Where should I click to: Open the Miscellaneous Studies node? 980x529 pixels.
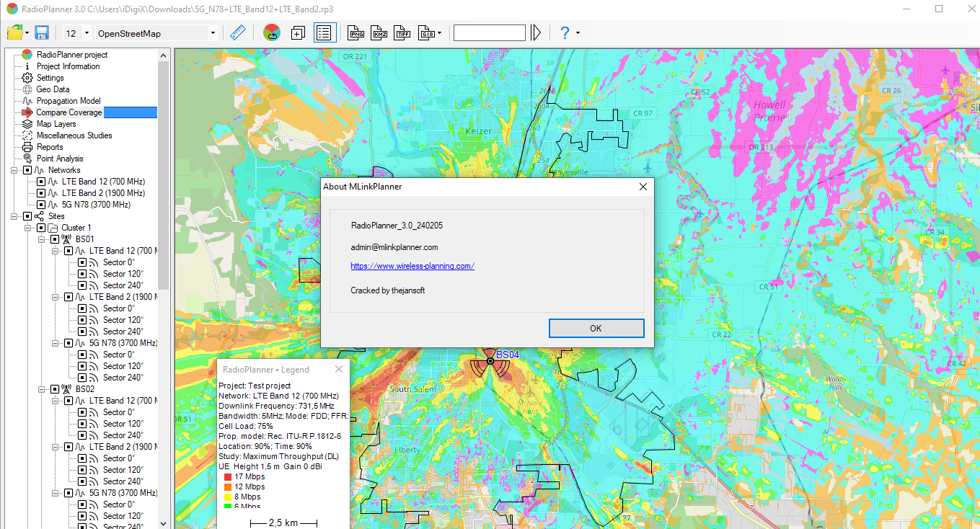click(74, 135)
